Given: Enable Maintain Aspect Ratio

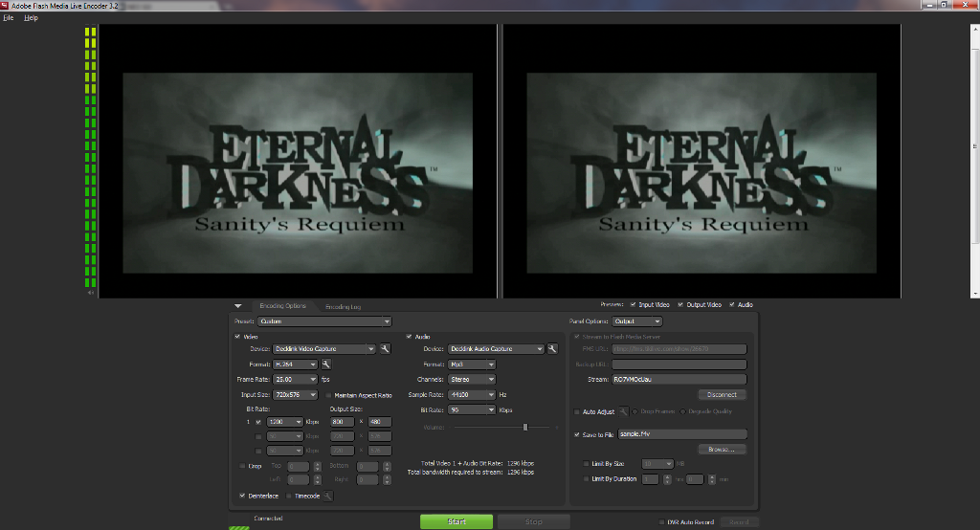Looking at the screenshot, I should [329, 395].
